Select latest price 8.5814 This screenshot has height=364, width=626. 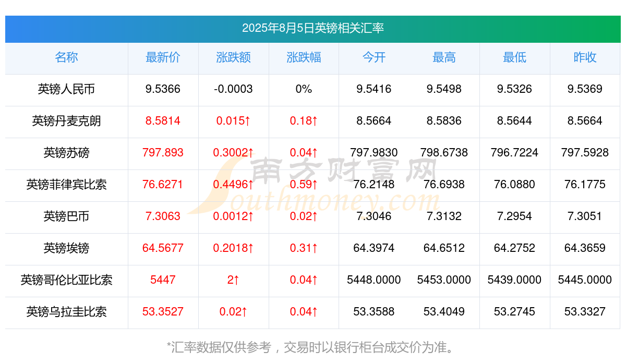tap(163, 121)
